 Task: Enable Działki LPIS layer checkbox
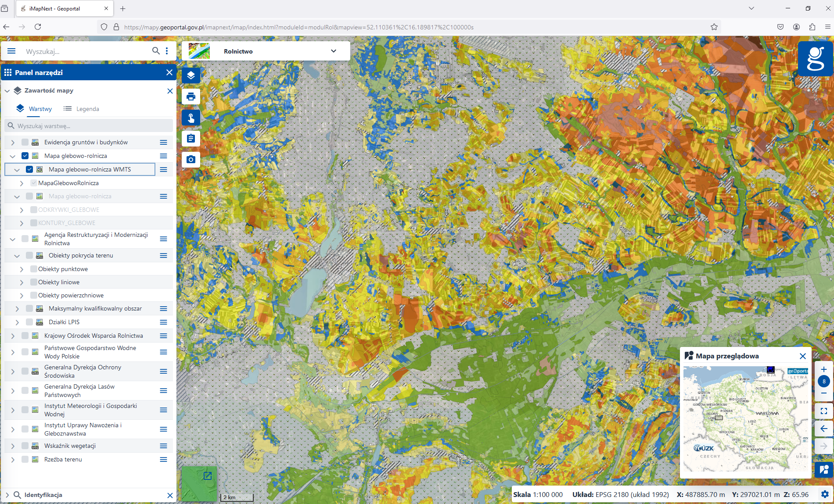point(29,322)
